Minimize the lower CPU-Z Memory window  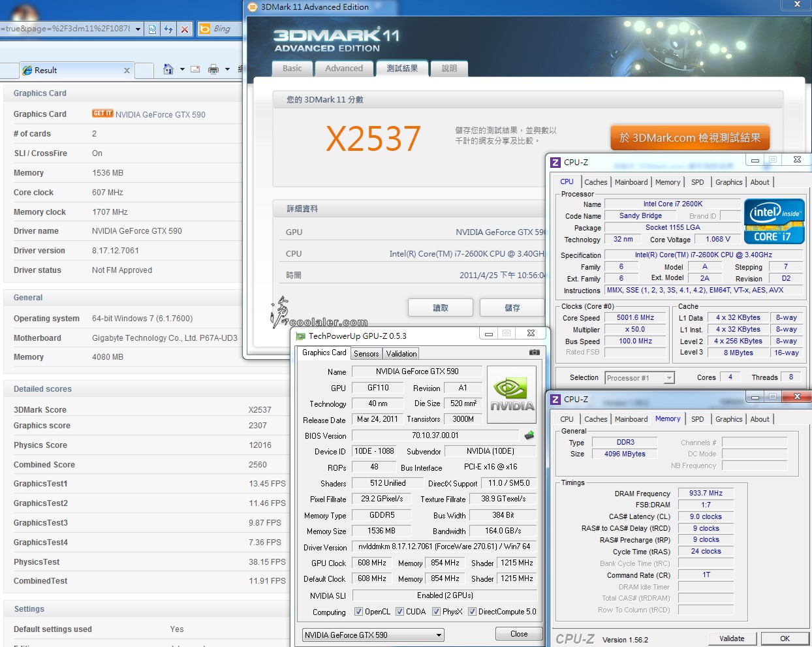pos(755,397)
